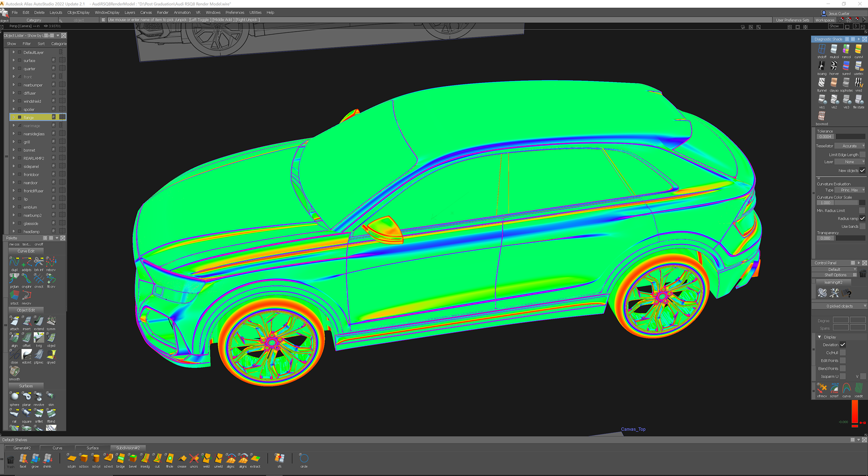
Task: Switch to the Curve shelf tab
Action: pos(57,448)
